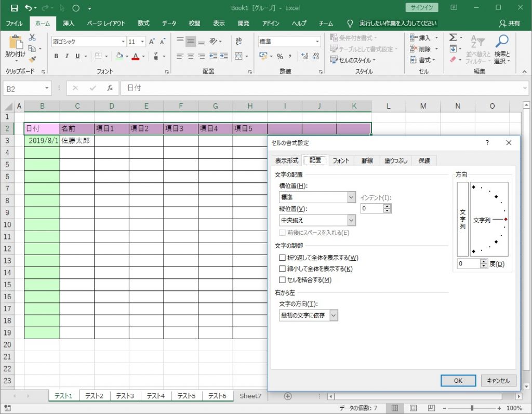Select sheet tab テスト2
The width and height of the screenshot is (532, 414).
pyautogui.click(x=94, y=396)
